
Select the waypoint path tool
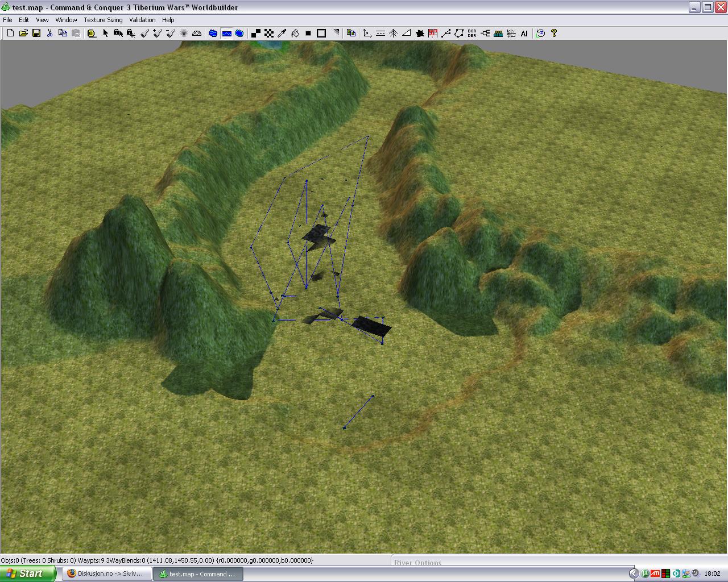446,34
